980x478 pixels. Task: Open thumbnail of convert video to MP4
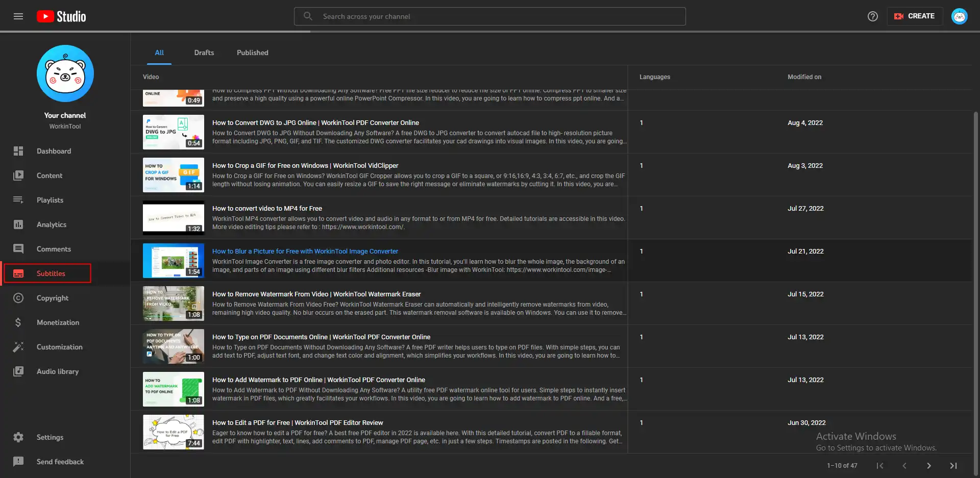click(x=174, y=218)
